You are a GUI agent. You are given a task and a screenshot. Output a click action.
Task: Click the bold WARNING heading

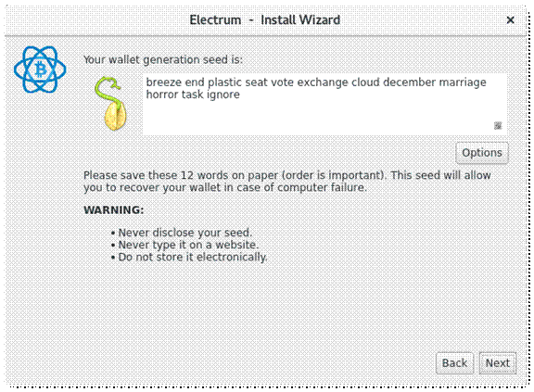[x=114, y=210]
